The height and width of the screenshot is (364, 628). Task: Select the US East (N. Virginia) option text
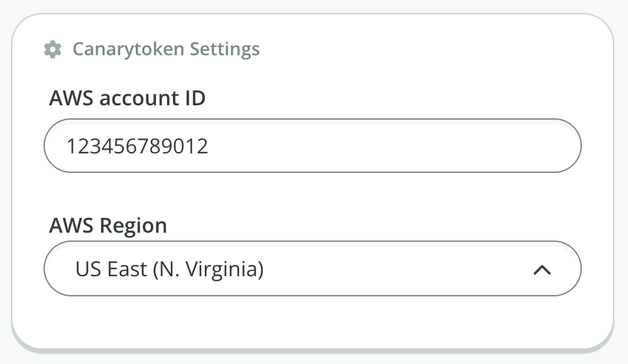(x=169, y=269)
